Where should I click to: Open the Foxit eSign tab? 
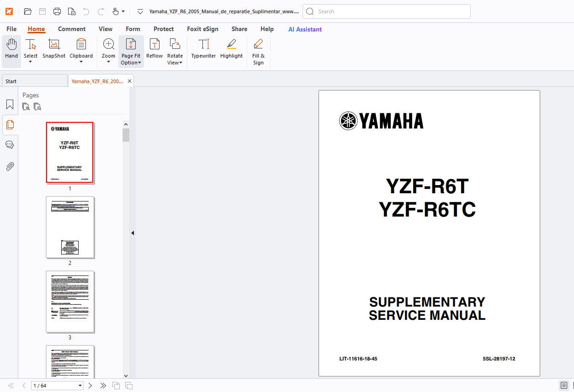(202, 29)
